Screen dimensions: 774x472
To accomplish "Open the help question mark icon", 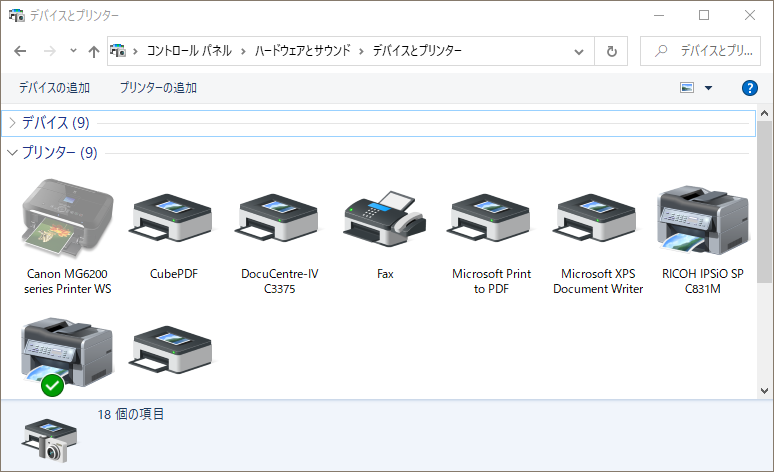I will pos(750,88).
